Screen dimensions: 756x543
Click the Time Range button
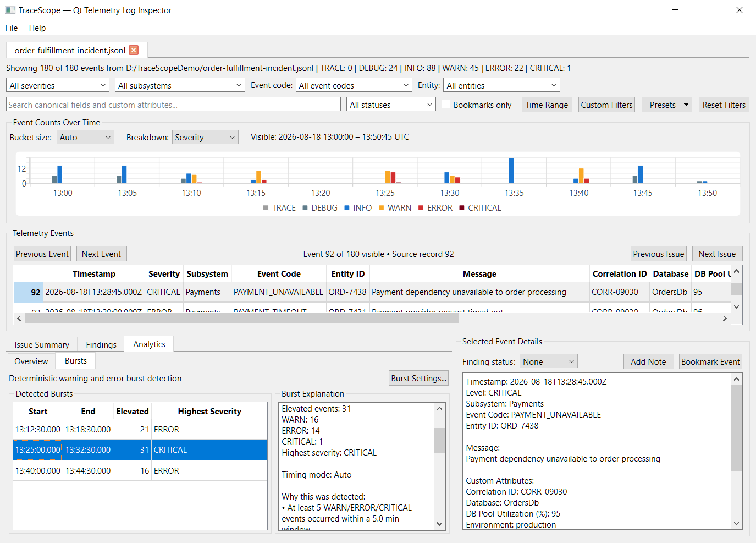(x=547, y=105)
